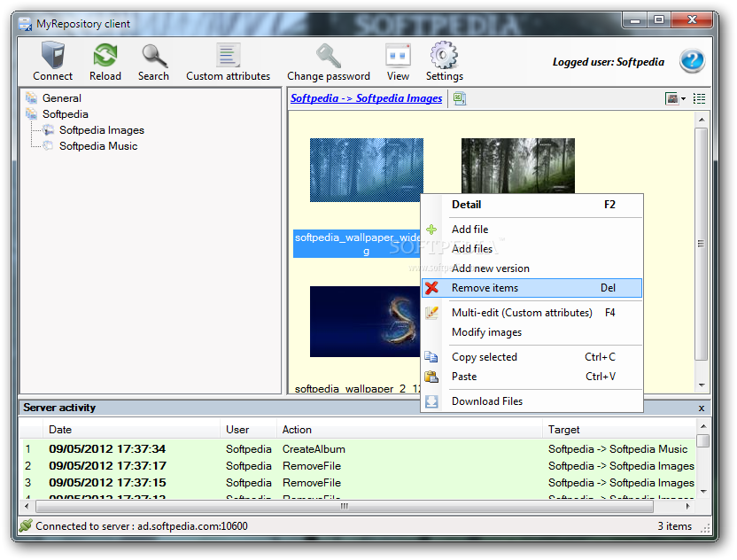Choose Detail from the context menu

pyautogui.click(x=532, y=205)
